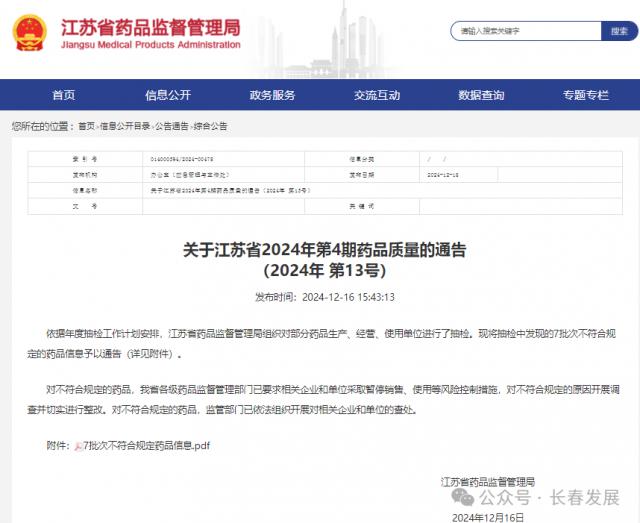Image resolution: width=640 pixels, height=523 pixels.
Task: Go to 政务服务 in the navigation bar
Action: 272,95
